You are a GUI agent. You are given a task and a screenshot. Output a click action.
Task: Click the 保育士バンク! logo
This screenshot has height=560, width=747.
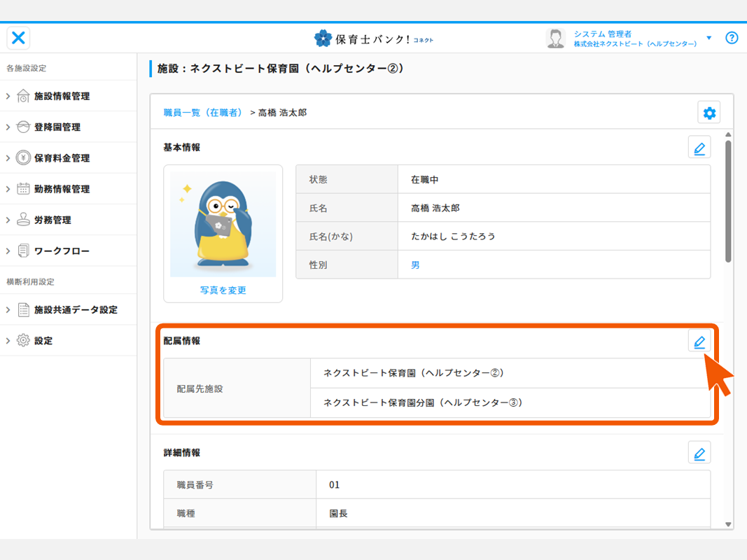[x=373, y=38]
